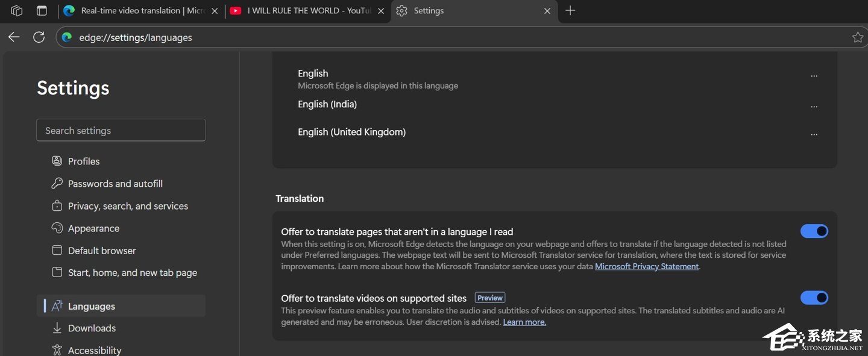The height and width of the screenshot is (356, 868).
Task: Open Privacy, search, and services settings
Action: (127, 205)
